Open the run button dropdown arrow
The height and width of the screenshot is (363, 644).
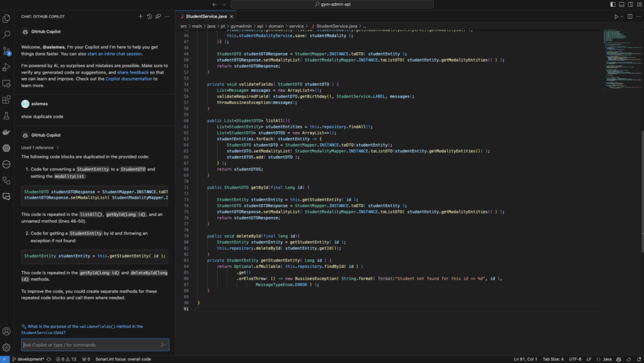[622, 16]
